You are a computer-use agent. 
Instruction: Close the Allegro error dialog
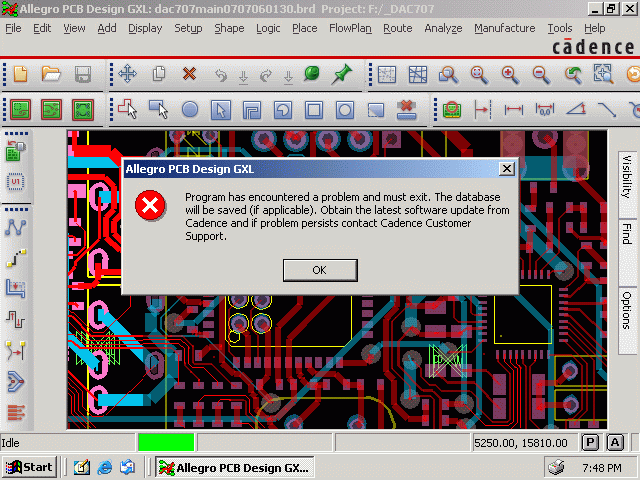click(x=507, y=169)
